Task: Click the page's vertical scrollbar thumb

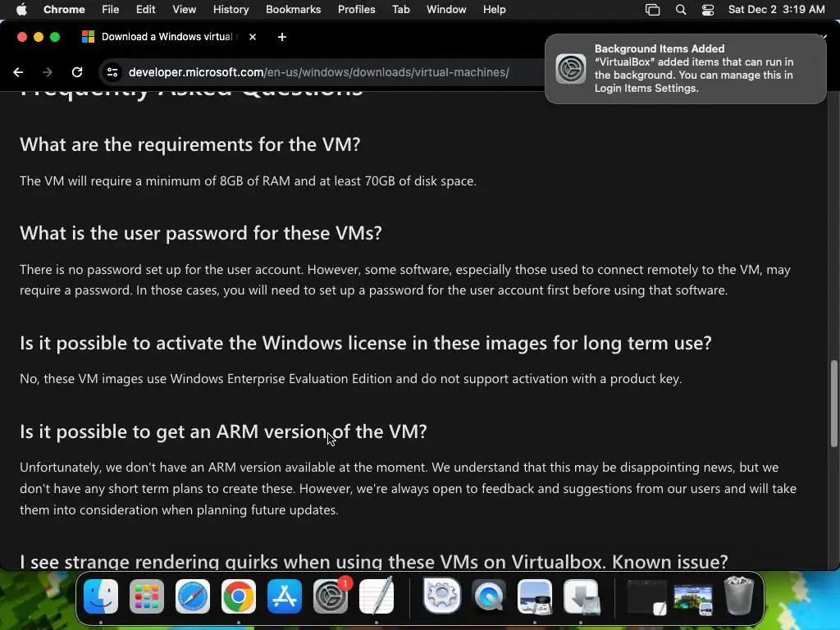Action: (833, 404)
